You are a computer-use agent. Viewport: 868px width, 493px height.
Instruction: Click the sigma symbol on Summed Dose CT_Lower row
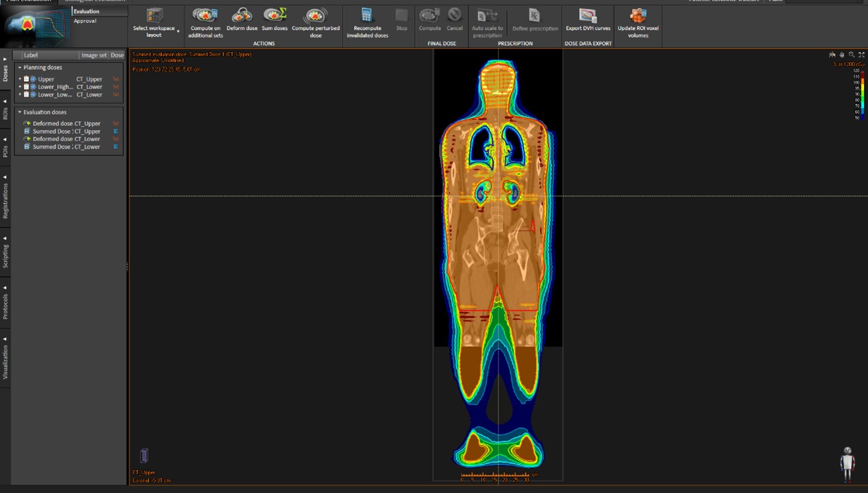pyautogui.click(x=116, y=146)
